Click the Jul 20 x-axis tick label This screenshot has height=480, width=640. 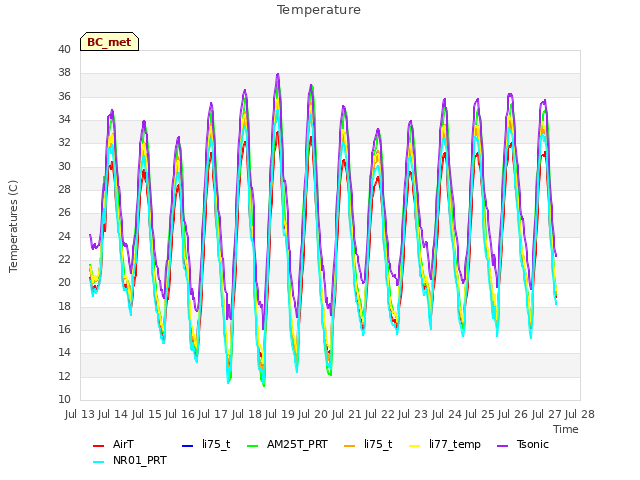coord(313,414)
